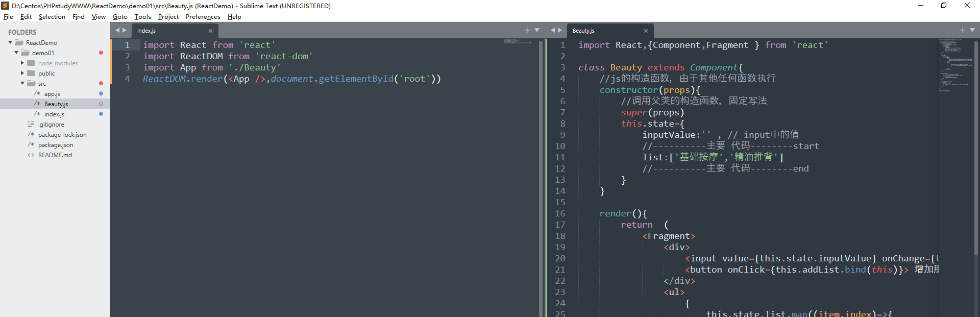Click the word constructor in Beauty.js
Image resolution: width=980 pixels, height=317 pixels.
click(629, 90)
